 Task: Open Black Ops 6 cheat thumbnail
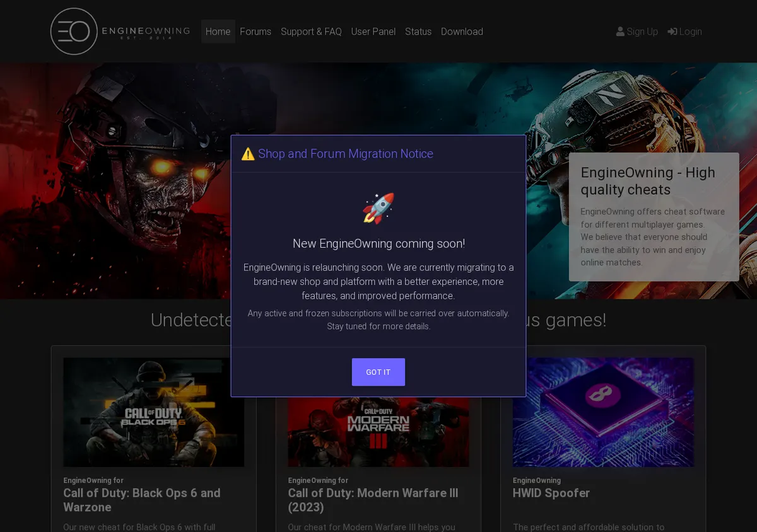click(x=154, y=412)
